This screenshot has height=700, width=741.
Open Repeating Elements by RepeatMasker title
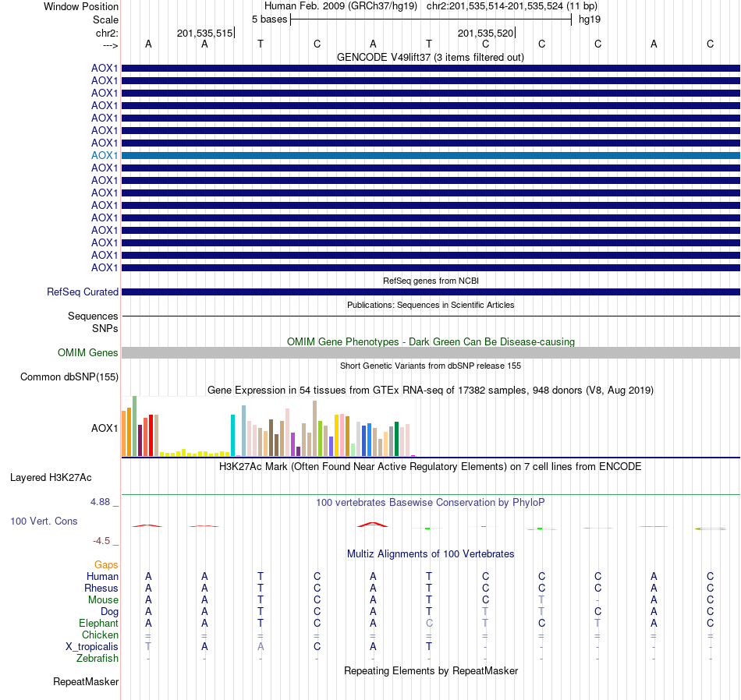(431, 671)
